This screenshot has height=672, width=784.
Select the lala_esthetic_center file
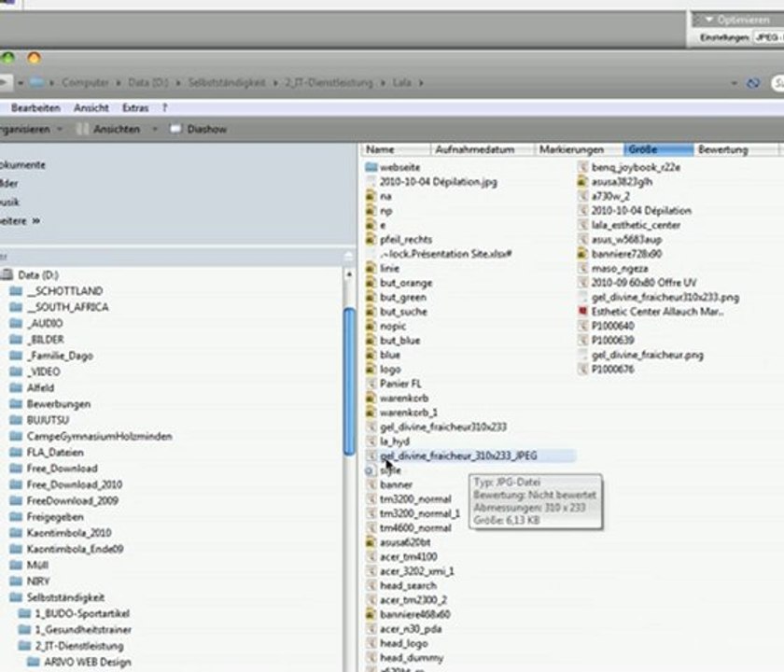tap(636, 225)
